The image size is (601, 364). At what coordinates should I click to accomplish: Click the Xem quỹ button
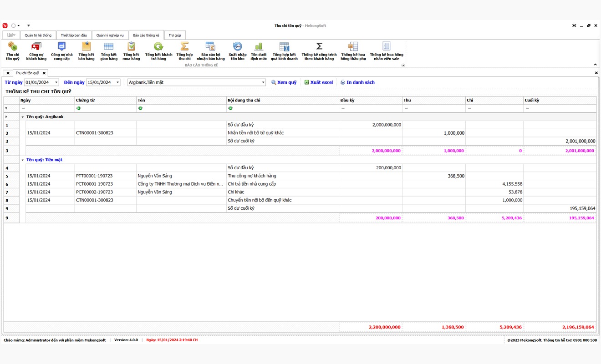[284, 82]
